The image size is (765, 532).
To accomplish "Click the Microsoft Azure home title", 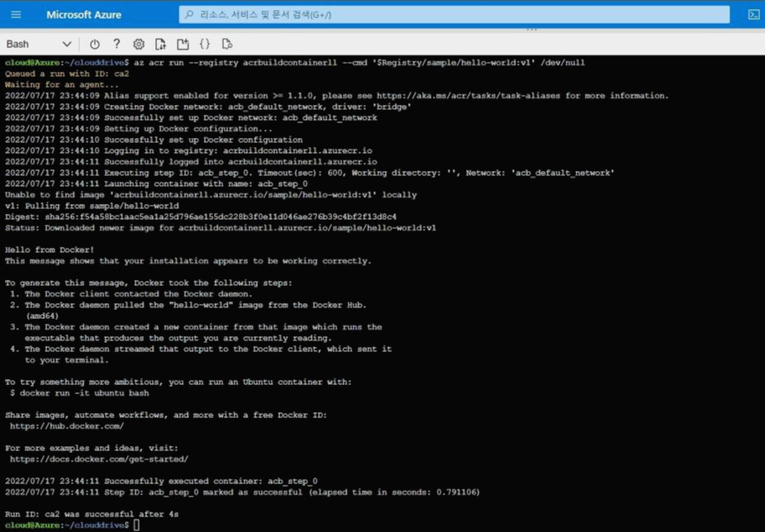I will coord(84,15).
